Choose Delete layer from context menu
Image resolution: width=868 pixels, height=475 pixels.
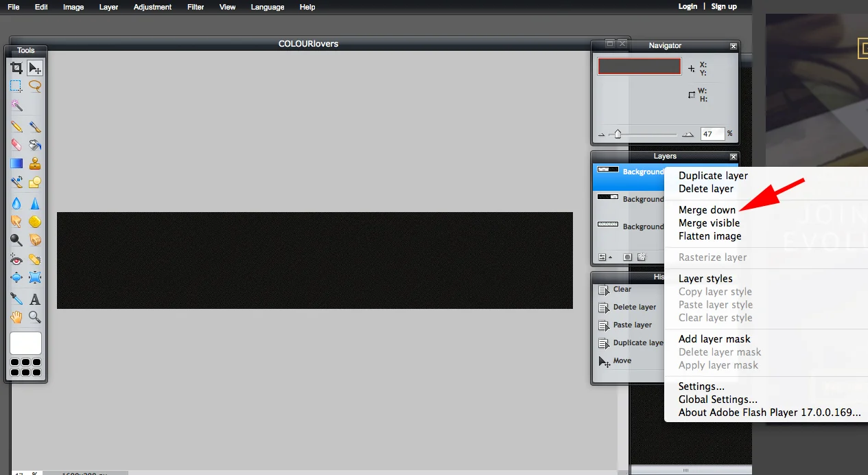click(706, 189)
